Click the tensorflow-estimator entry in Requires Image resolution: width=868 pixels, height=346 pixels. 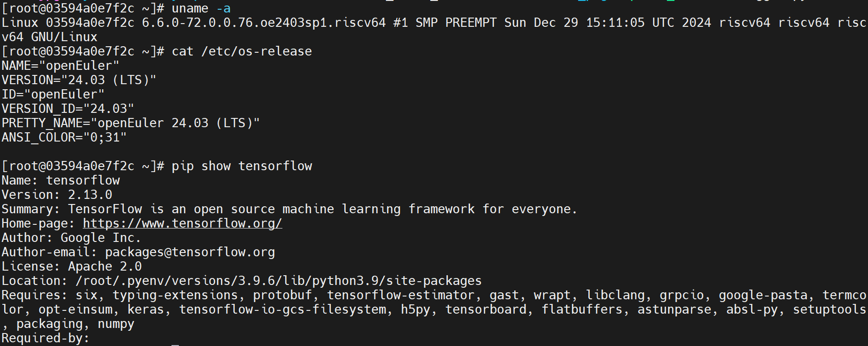tap(401, 295)
